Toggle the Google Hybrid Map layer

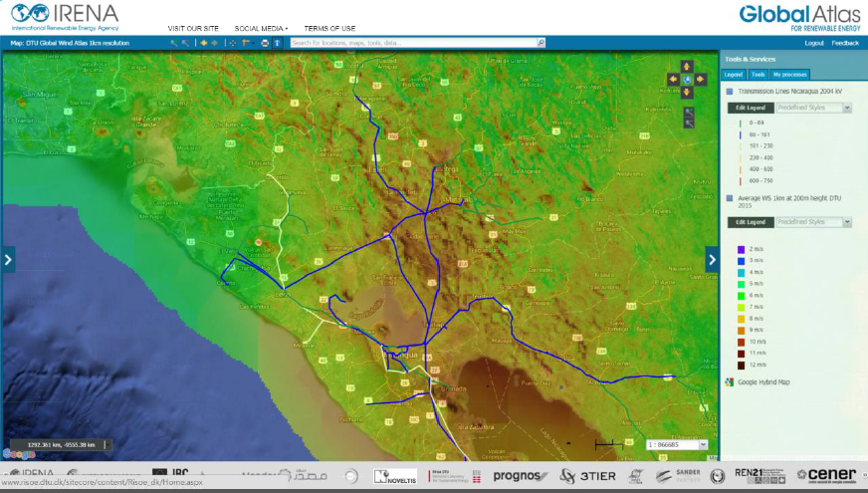729,381
